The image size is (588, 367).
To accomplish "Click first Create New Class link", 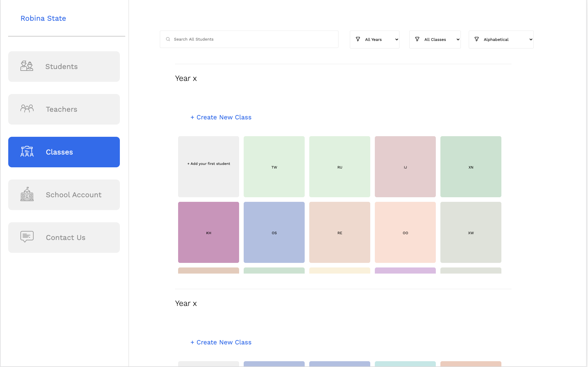I will (x=221, y=117).
